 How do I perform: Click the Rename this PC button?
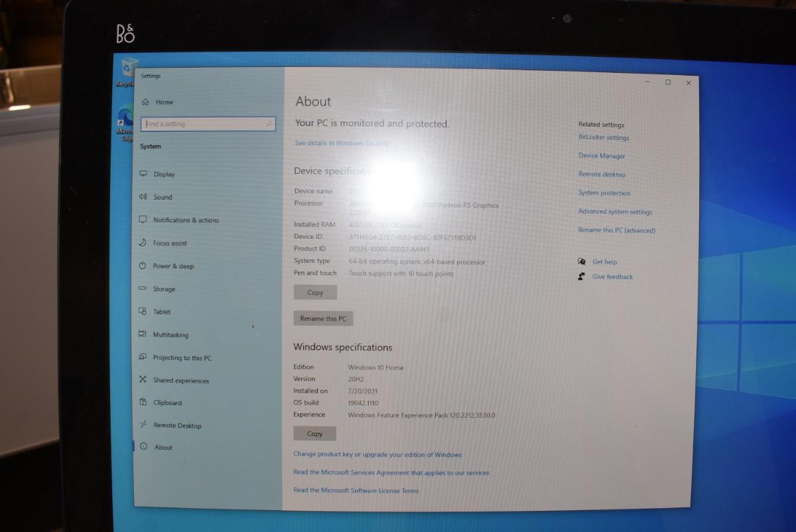(323, 318)
